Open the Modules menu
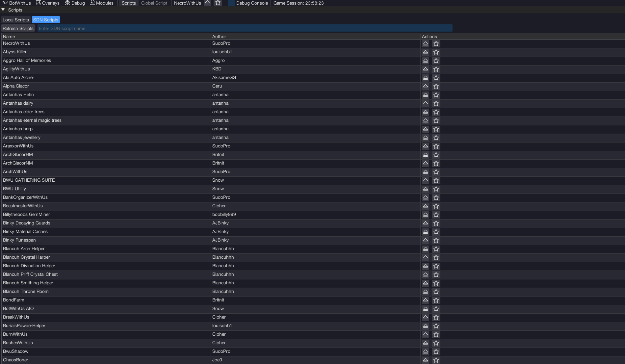This screenshot has width=625, height=364. [102, 3]
